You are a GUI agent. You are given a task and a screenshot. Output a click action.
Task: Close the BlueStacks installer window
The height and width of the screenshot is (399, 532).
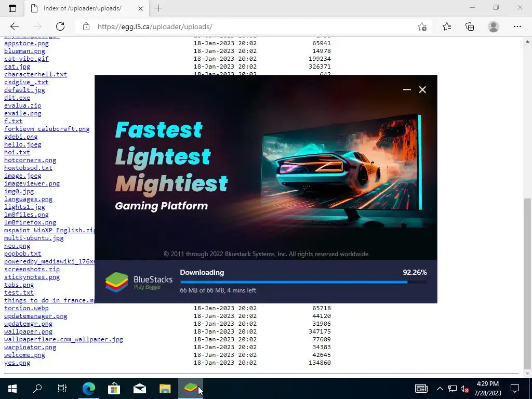pos(422,89)
